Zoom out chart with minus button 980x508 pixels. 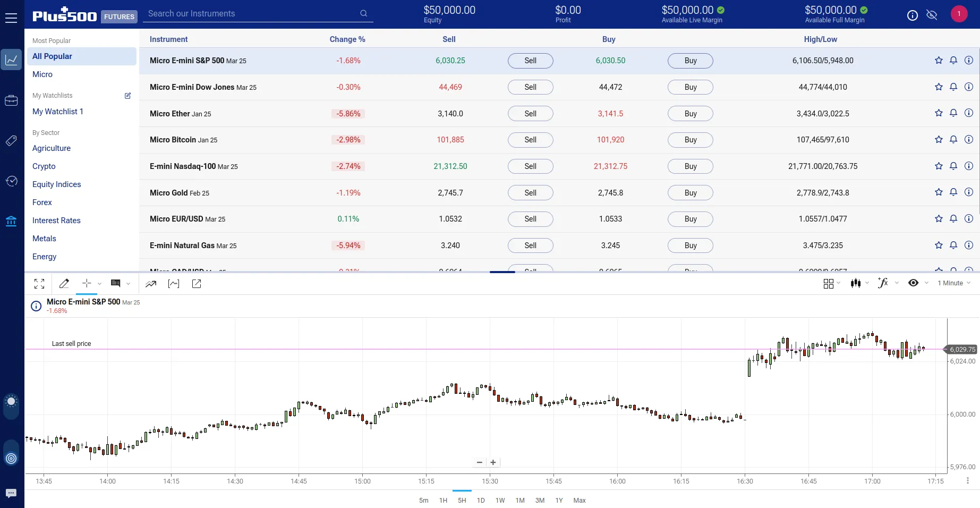(x=480, y=462)
